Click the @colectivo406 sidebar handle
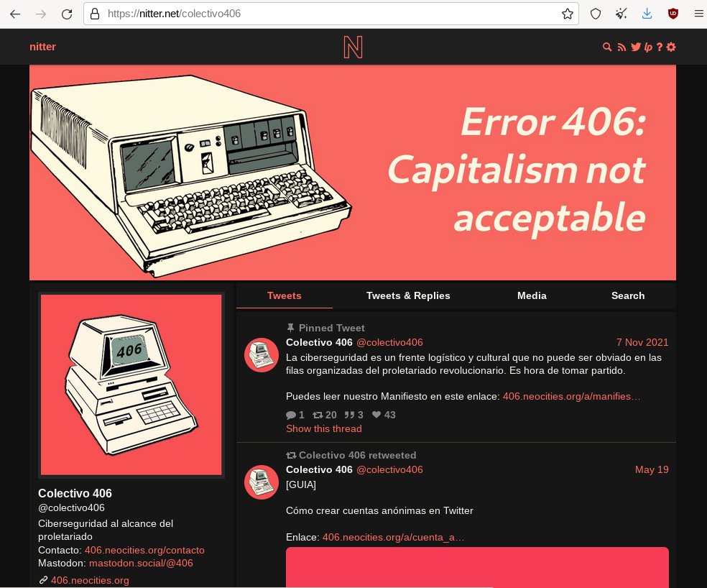 (71, 507)
